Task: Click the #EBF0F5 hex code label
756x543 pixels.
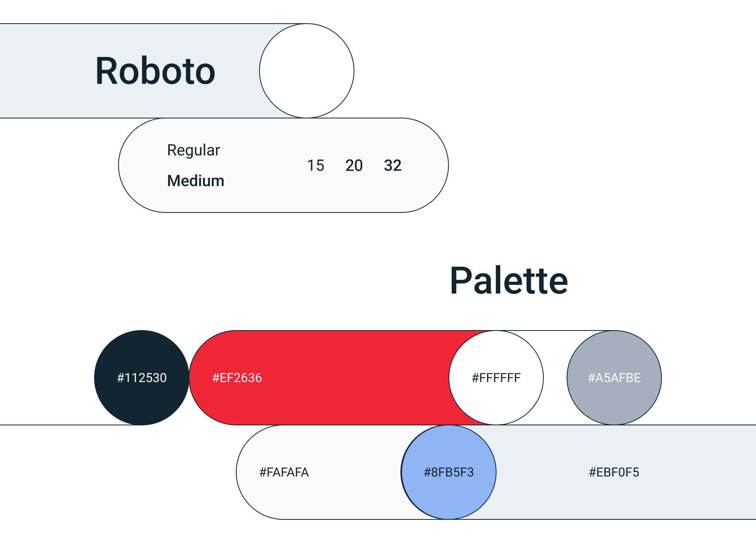Action: 614,472
